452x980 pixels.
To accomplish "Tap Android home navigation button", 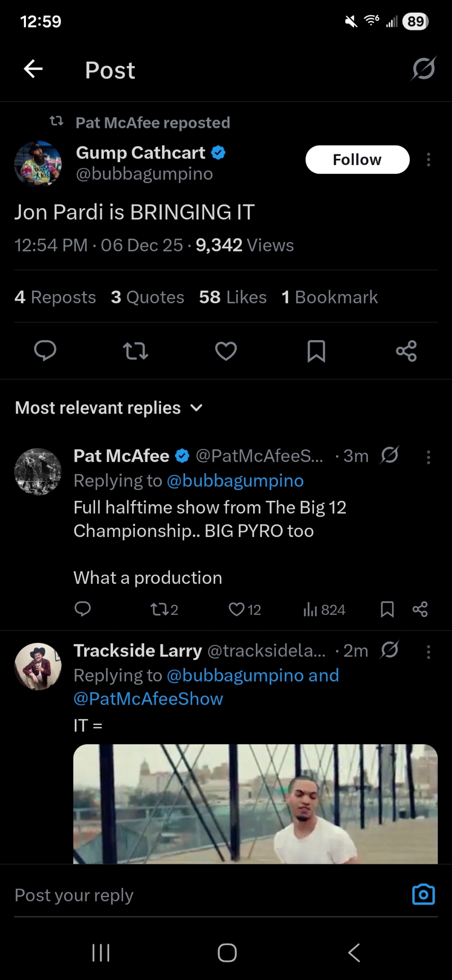I will point(227,953).
